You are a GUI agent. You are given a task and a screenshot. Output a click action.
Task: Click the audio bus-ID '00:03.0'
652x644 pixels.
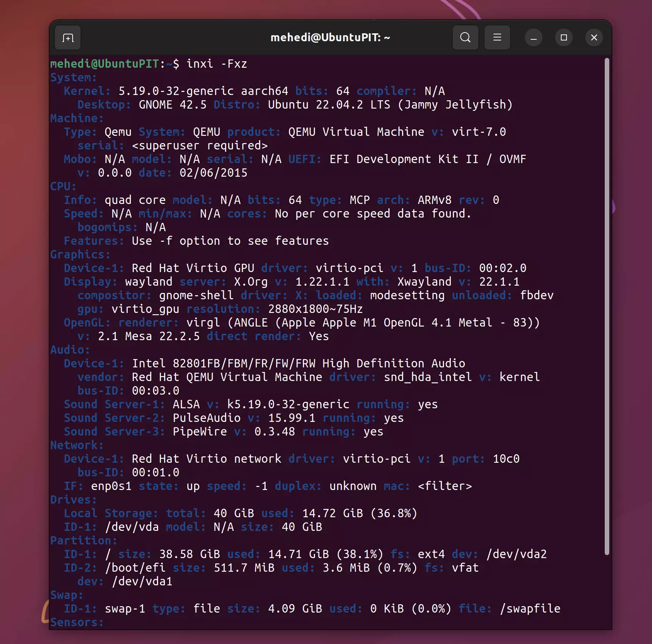tap(155, 390)
